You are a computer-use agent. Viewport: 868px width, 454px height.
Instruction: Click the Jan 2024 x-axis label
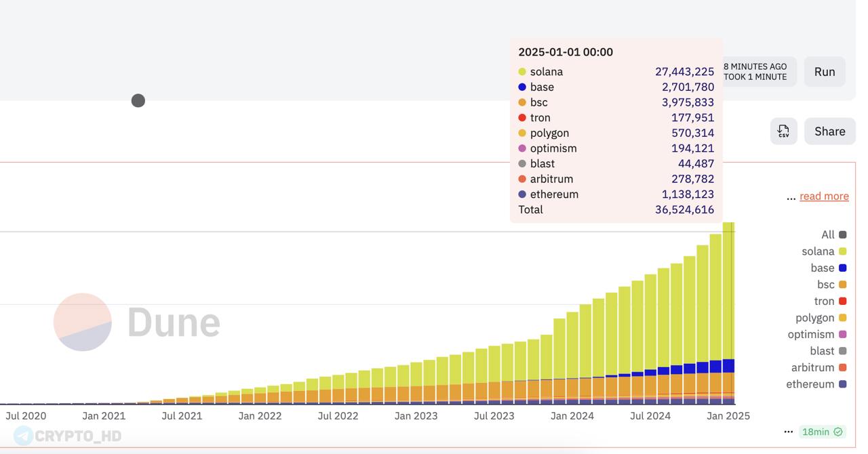point(572,416)
